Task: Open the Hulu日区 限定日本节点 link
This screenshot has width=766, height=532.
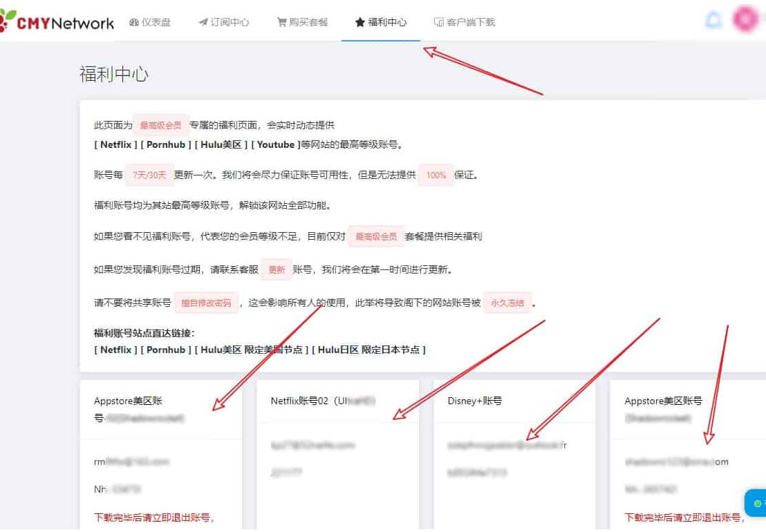Action: (369, 350)
